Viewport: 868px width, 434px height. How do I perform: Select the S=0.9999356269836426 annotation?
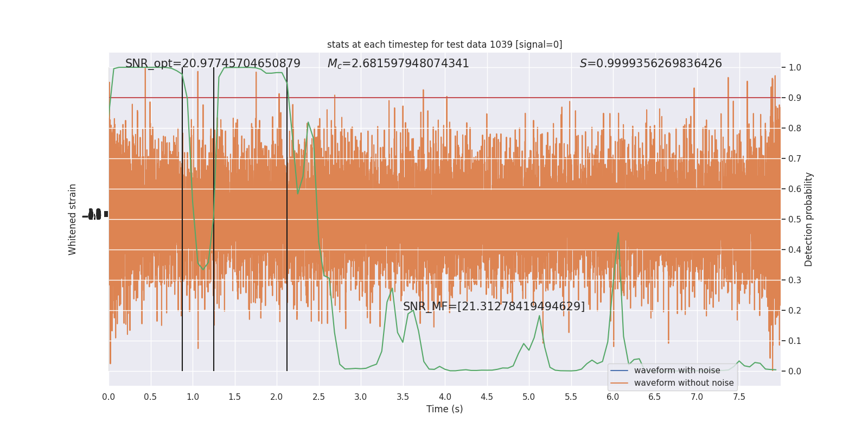(650, 63)
